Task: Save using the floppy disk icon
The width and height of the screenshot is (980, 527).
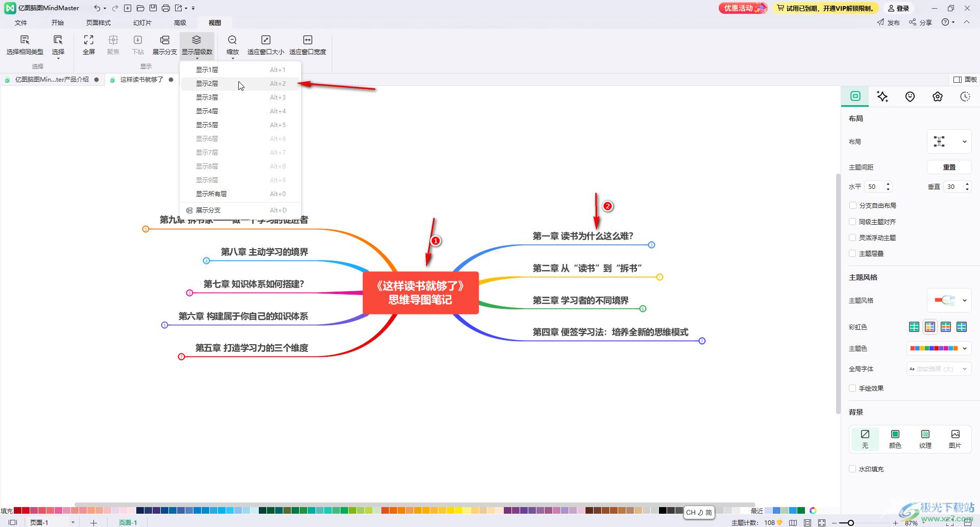Action: pyautogui.click(x=153, y=8)
